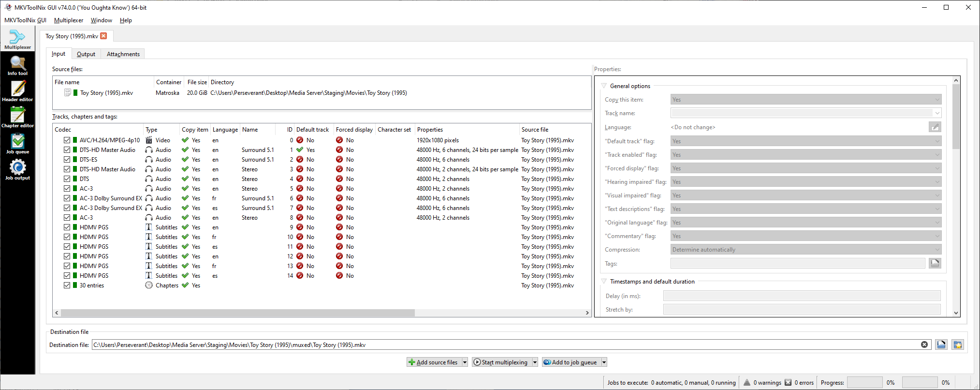Expand the Start multiplexing dropdown arrow

(535, 362)
